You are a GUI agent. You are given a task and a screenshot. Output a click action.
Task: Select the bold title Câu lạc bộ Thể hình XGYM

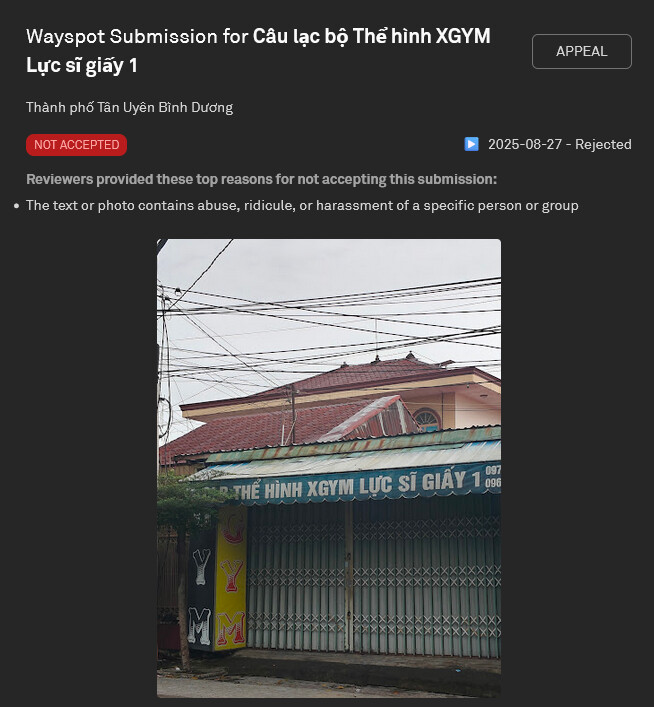click(x=371, y=36)
